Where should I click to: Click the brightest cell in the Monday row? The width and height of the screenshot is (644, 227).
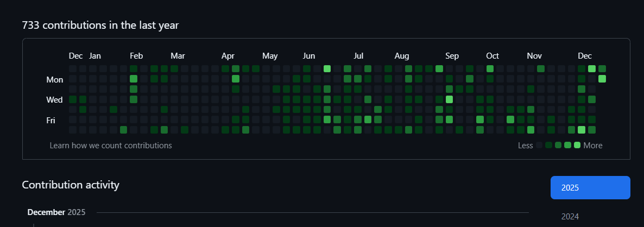[x=602, y=78]
